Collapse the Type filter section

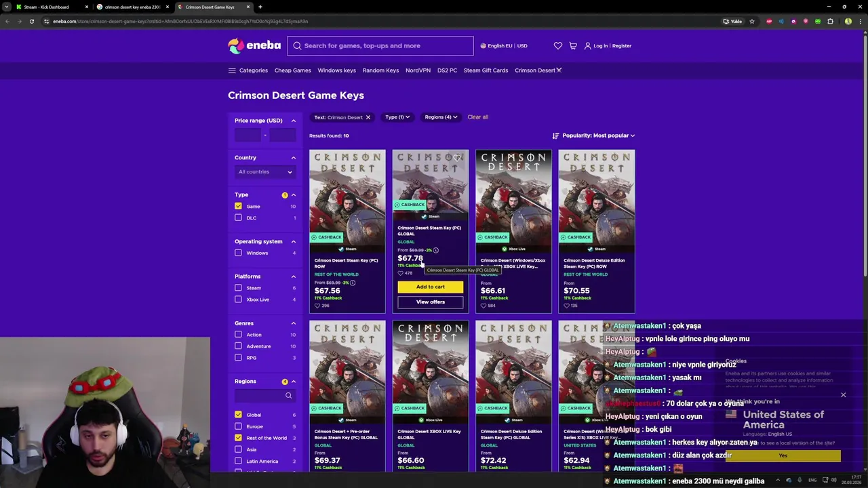pos(294,195)
